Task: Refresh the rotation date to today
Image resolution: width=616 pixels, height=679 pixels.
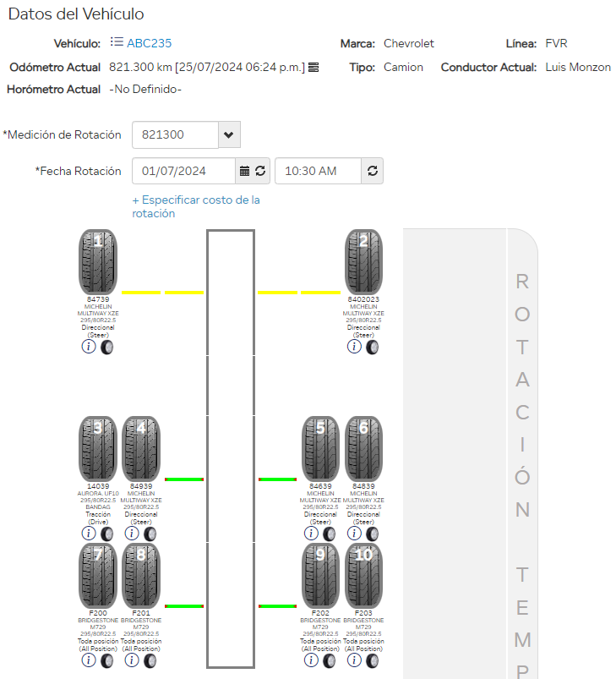Action: point(260,171)
